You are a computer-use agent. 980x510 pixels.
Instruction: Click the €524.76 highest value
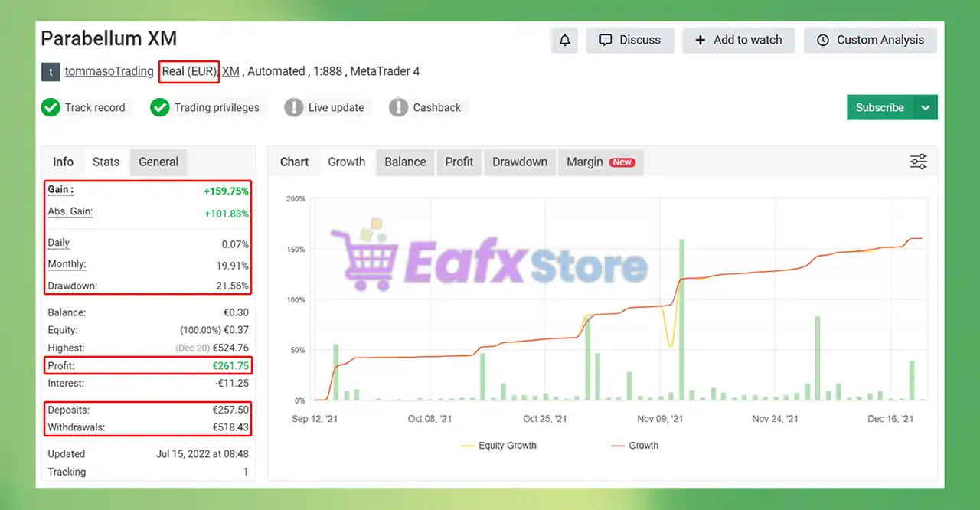(230, 348)
